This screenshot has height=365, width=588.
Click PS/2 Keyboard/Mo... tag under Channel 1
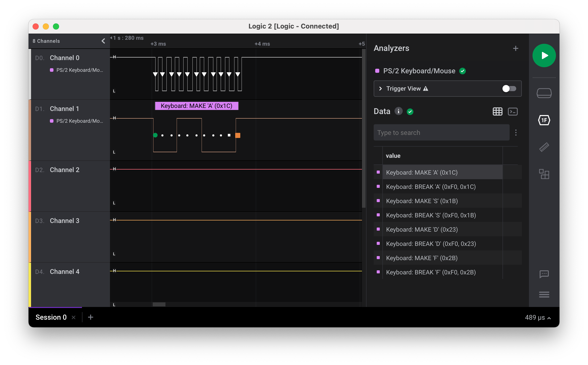tap(77, 121)
